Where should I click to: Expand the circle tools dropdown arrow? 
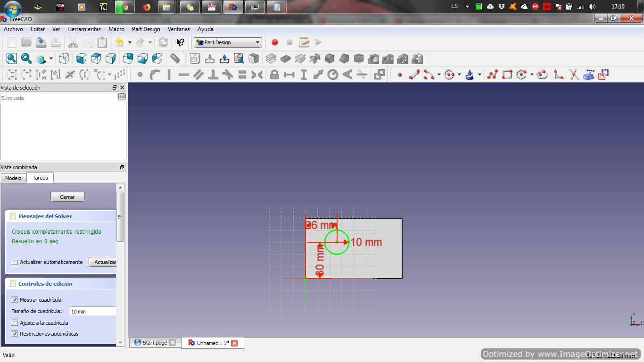[459, 74]
